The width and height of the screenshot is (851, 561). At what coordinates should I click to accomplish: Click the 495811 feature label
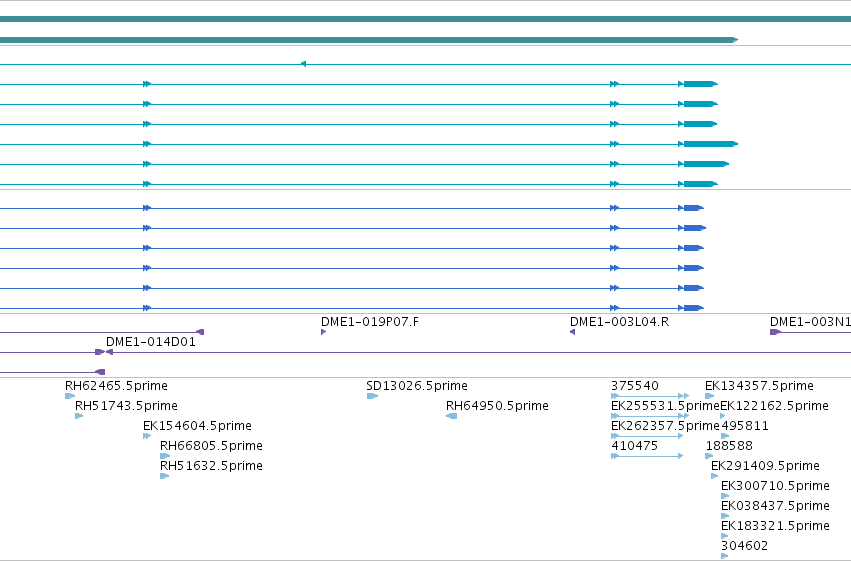tap(745, 426)
